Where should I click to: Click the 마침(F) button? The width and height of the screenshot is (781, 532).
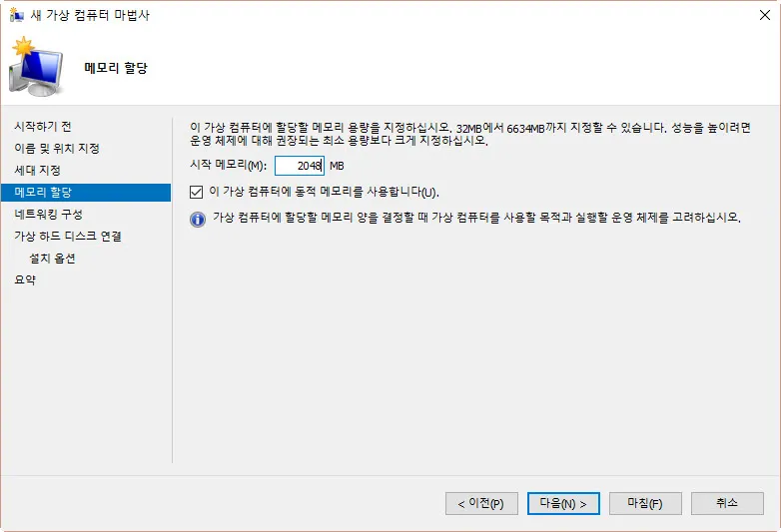tap(645, 504)
